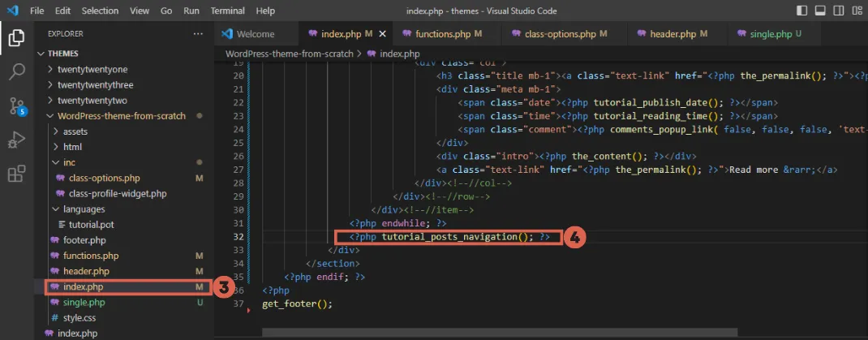This screenshot has height=340, width=868.
Task: Switch to the header.php editor tab
Action: [677, 34]
